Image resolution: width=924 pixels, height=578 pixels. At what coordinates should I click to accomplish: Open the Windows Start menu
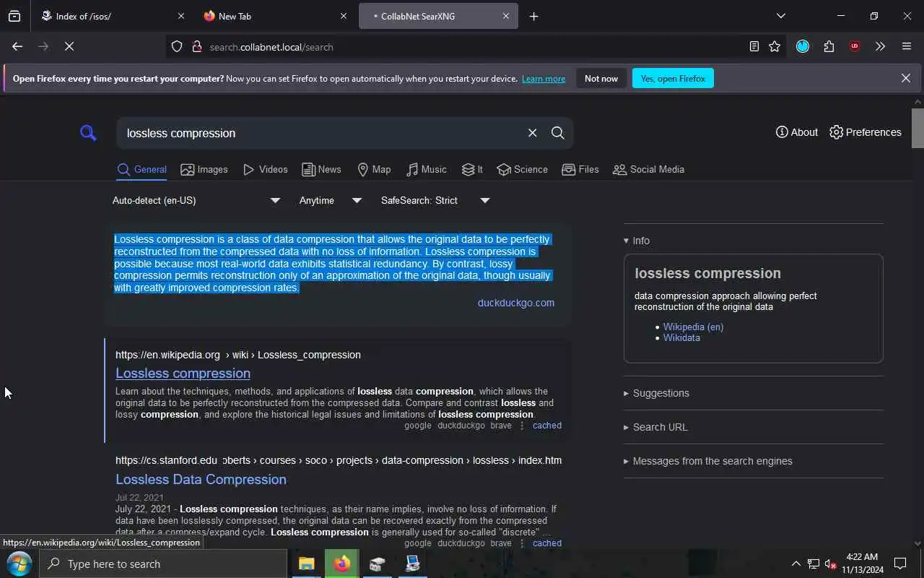19,564
